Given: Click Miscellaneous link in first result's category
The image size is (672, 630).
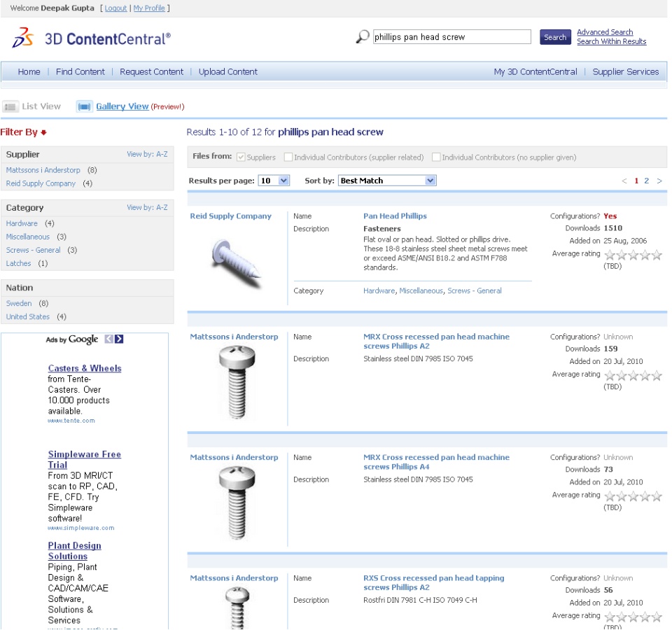Looking at the screenshot, I should (x=421, y=290).
